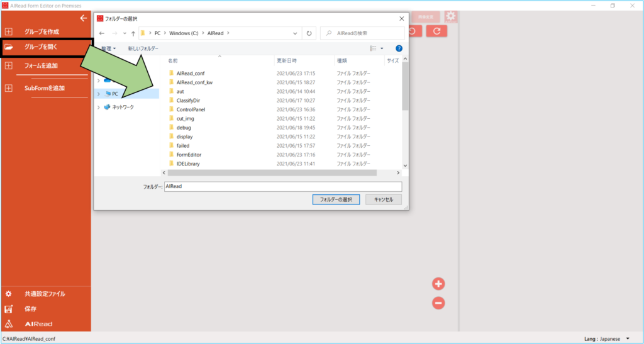
Task: Open the address bar history dropdown
Action: click(296, 34)
